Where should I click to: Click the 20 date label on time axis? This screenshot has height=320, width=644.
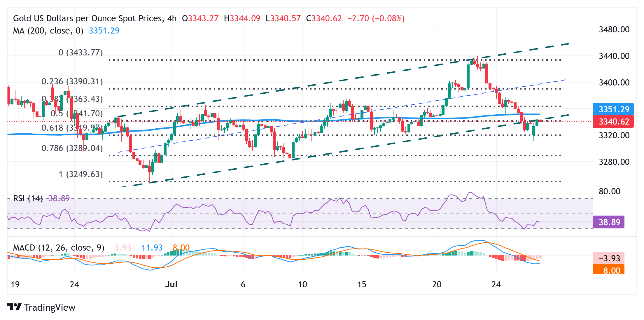(437, 284)
